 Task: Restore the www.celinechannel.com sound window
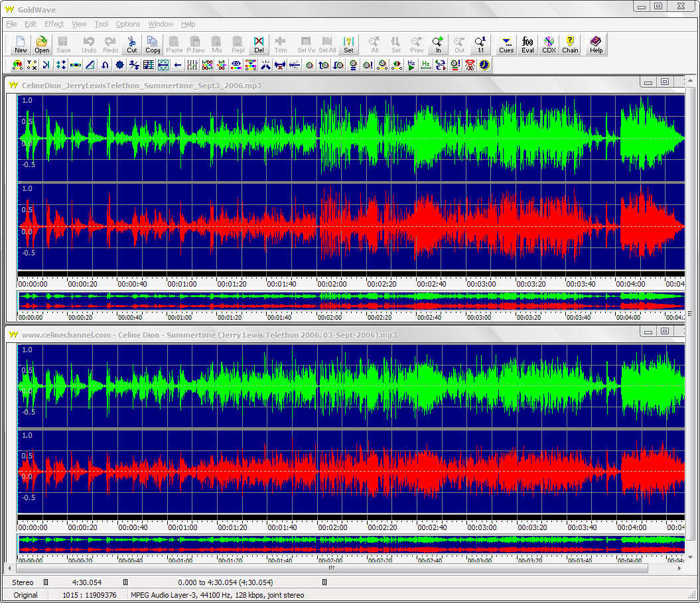665,332
